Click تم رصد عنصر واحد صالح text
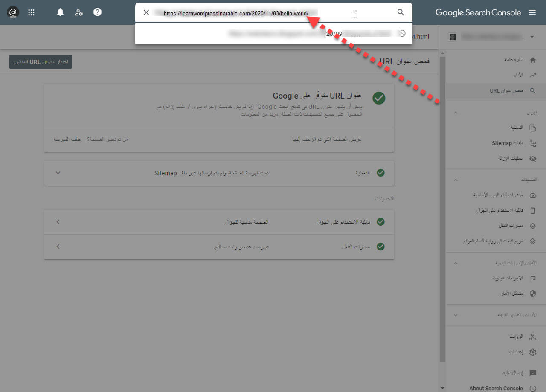This screenshot has width=546, height=392. click(241, 247)
